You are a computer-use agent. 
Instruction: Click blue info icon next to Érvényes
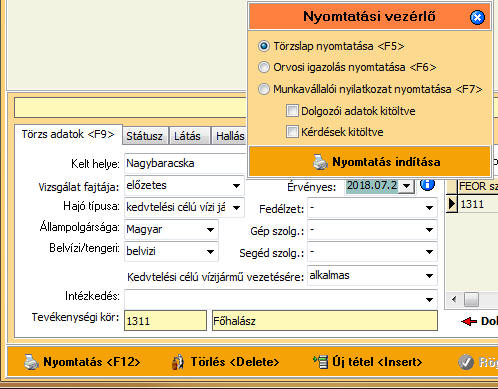pos(427,184)
